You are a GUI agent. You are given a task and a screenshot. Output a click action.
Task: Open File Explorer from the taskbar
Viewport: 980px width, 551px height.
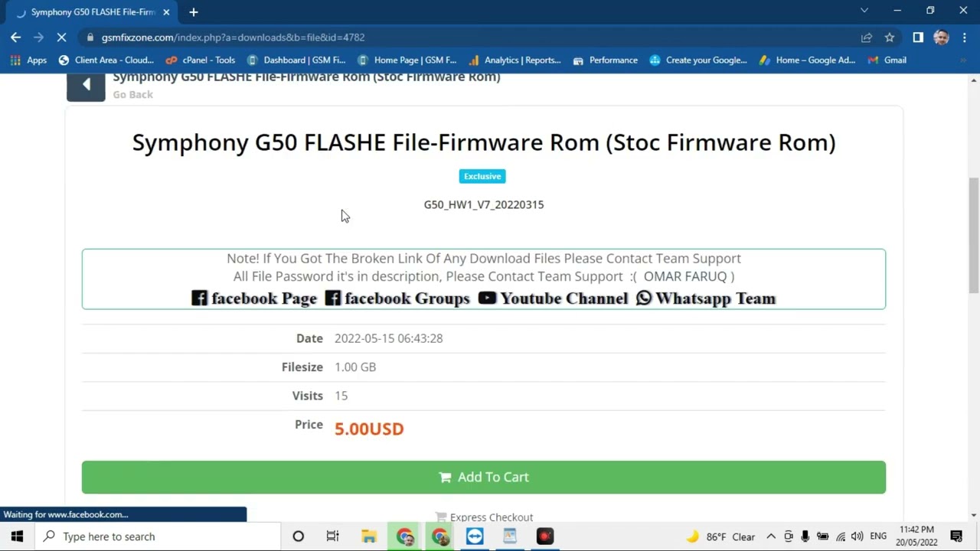pos(368,536)
